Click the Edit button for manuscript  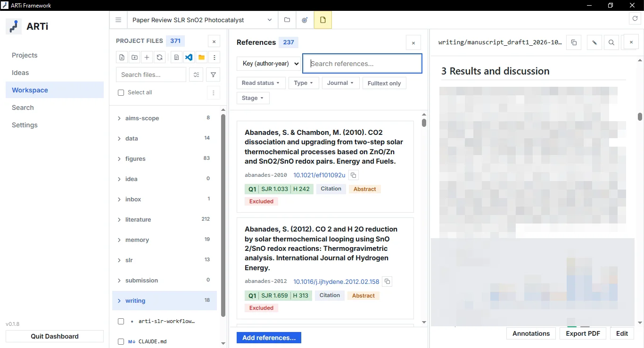622,333
